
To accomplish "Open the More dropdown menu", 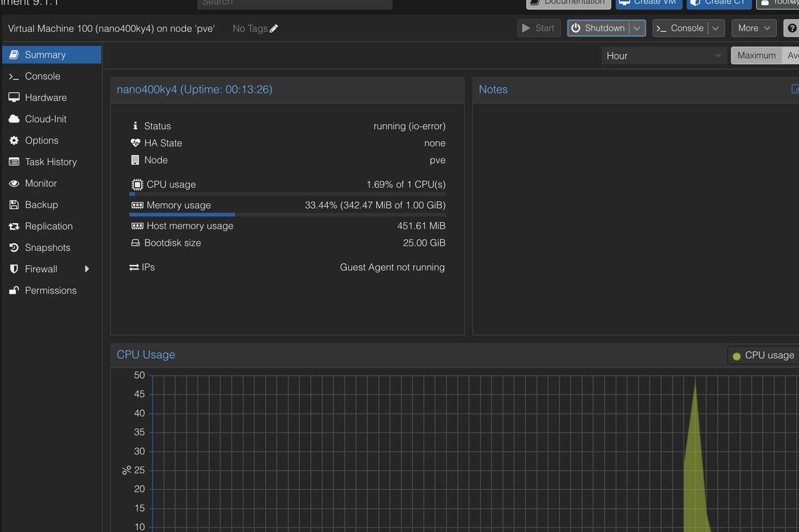I will [x=754, y=28].
